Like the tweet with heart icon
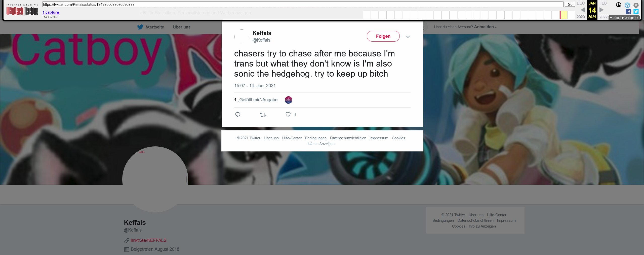Screen dimensions: 644x255 288,114
